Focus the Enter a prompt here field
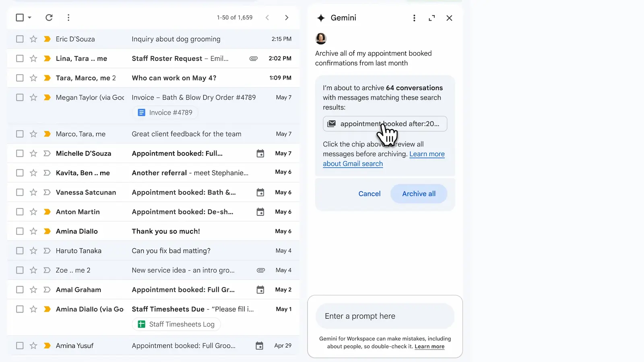The height and width of the screenshot is (362, 644). [x=385, y=316]
